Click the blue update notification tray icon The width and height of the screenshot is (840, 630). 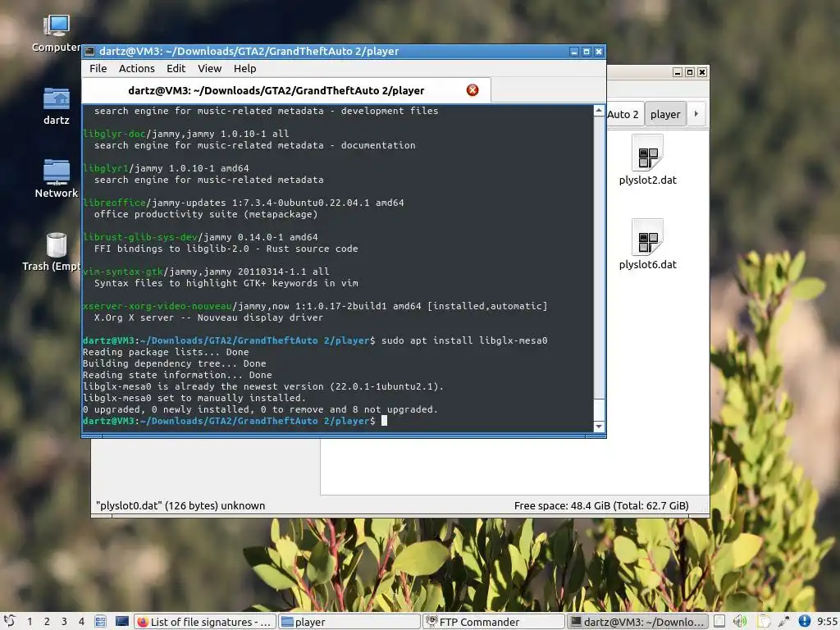pos(804,622)
